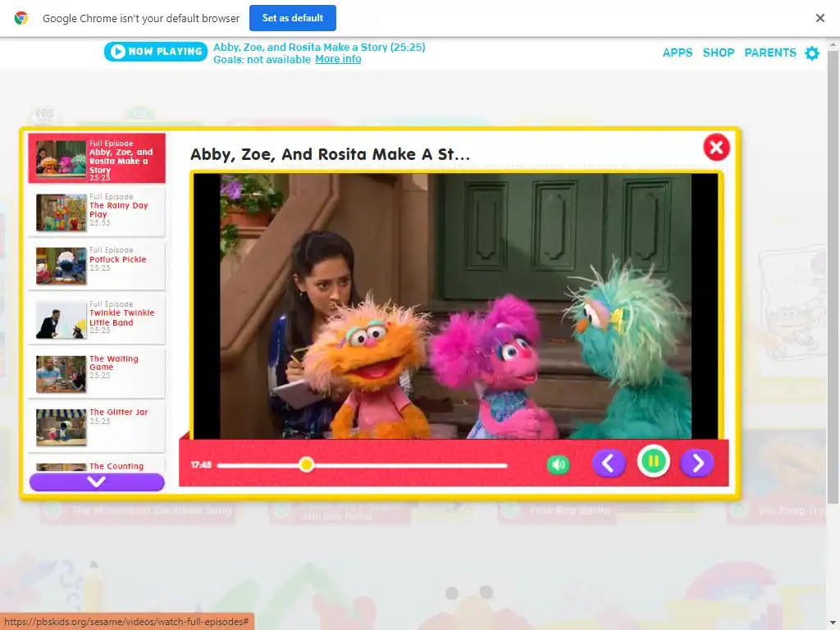
Task: Set Chrome as default browser
Action: tap(293, 18)
